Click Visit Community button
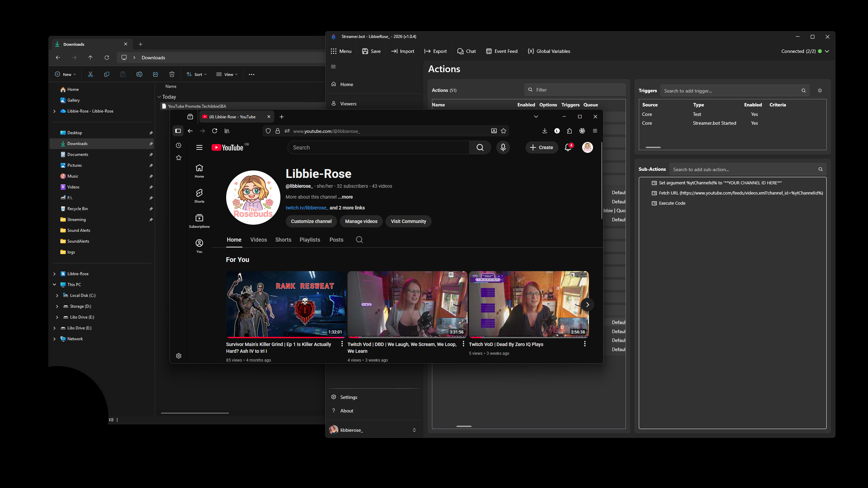This screenshot has width=868, height=488. [x=408, y=221]
